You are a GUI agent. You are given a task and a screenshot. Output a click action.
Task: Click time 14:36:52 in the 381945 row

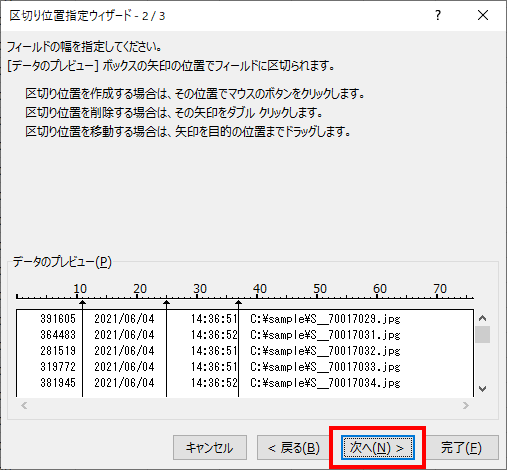(x=214, y=383)
